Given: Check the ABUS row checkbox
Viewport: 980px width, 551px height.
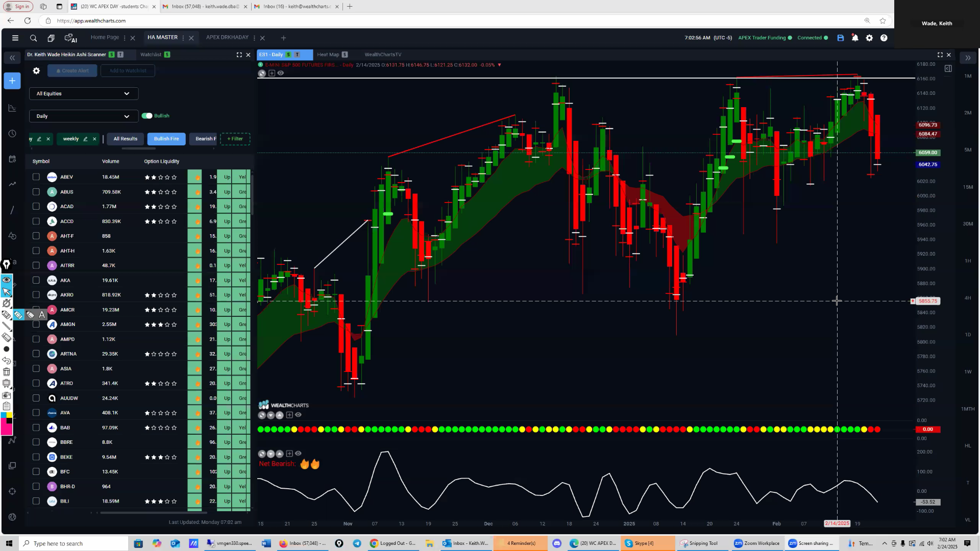Looking at the screenshot, I should (x=36, y=192).
